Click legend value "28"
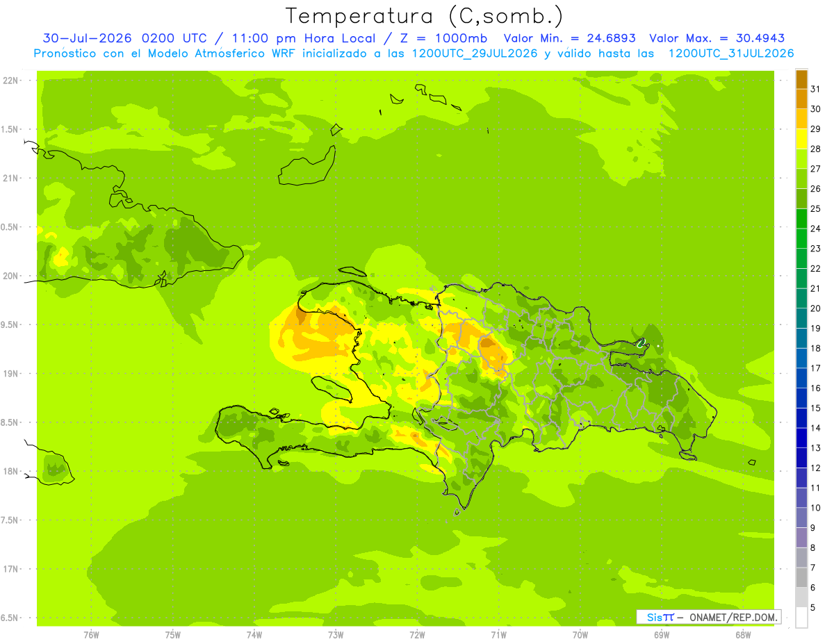This screenshot has width=834, height=644. point(816,149)
